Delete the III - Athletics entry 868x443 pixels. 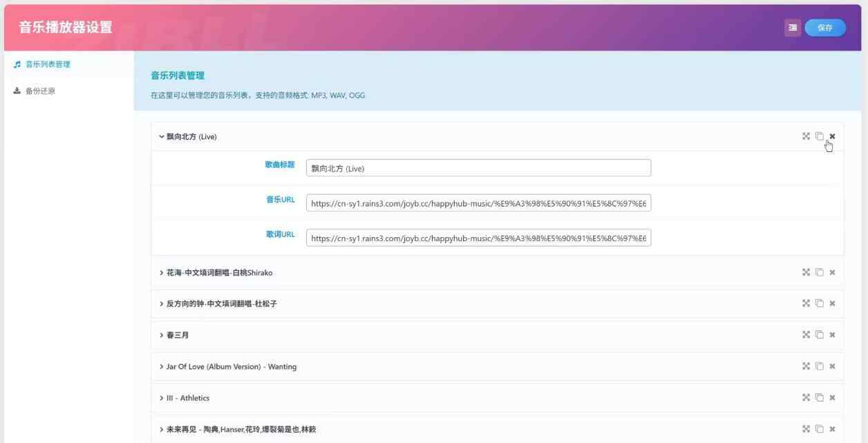(832, 397)
